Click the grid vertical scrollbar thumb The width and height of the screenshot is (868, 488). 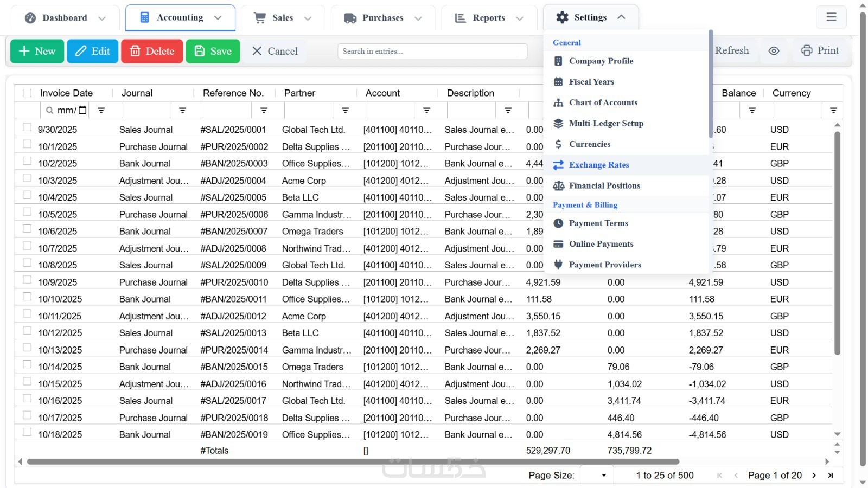click(x=837, y=243)
